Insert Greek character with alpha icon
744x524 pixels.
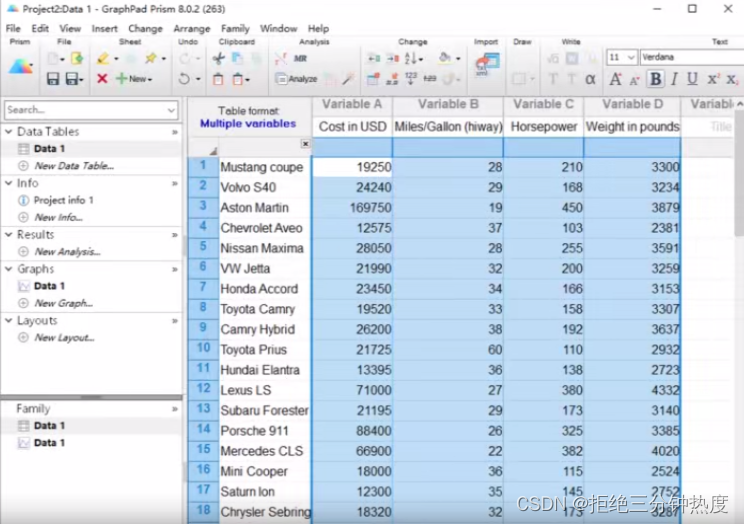click(x=590, y=79)
